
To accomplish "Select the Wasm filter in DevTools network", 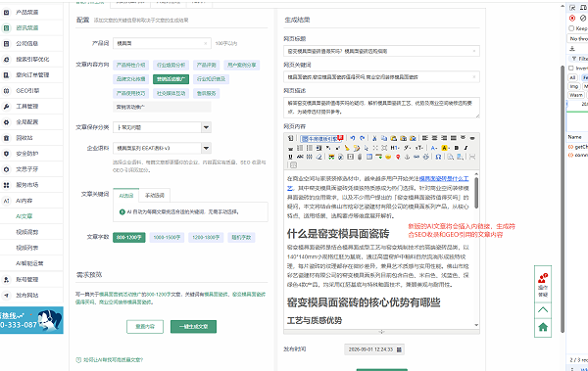I will [x=576, y=95].
